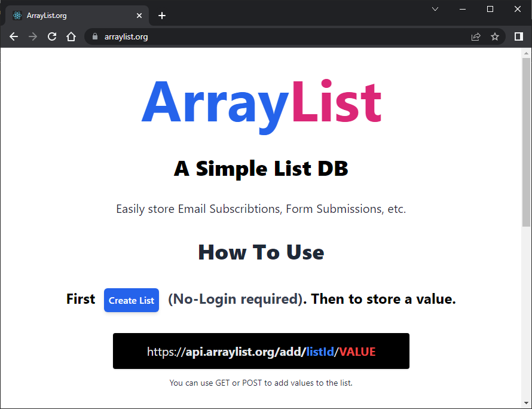The width and height of the screenshot is (532, 409).
Task: Go back using the back arrow
Action: pos(14,36)
